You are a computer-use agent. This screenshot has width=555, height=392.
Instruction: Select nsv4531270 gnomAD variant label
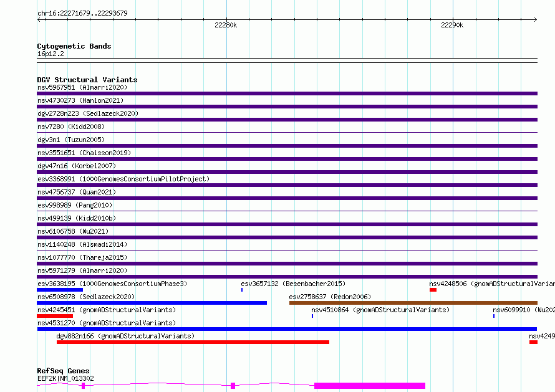tap(107, 323)
